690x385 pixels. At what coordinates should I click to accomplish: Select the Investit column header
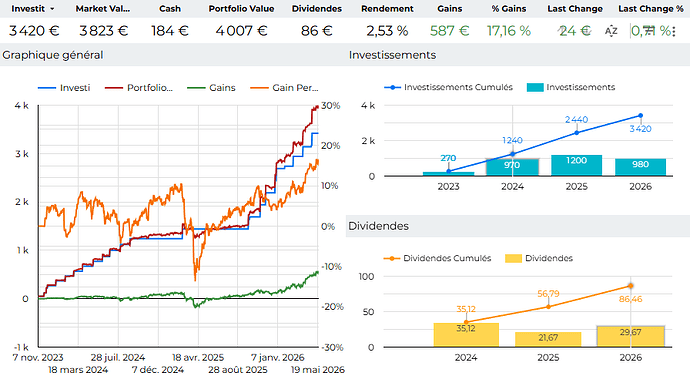click(28, 9)
